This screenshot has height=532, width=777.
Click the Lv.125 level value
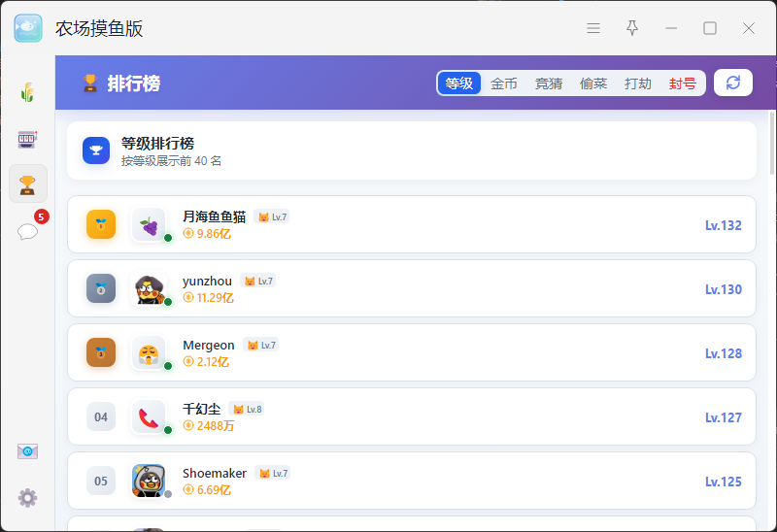[x=724, y=482]
